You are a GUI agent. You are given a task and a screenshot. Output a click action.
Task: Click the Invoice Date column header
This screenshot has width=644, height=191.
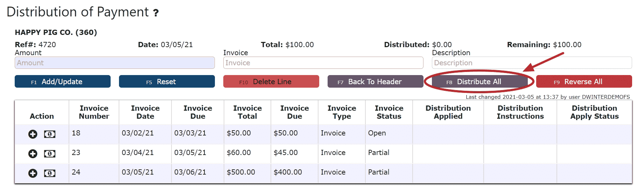145,112
